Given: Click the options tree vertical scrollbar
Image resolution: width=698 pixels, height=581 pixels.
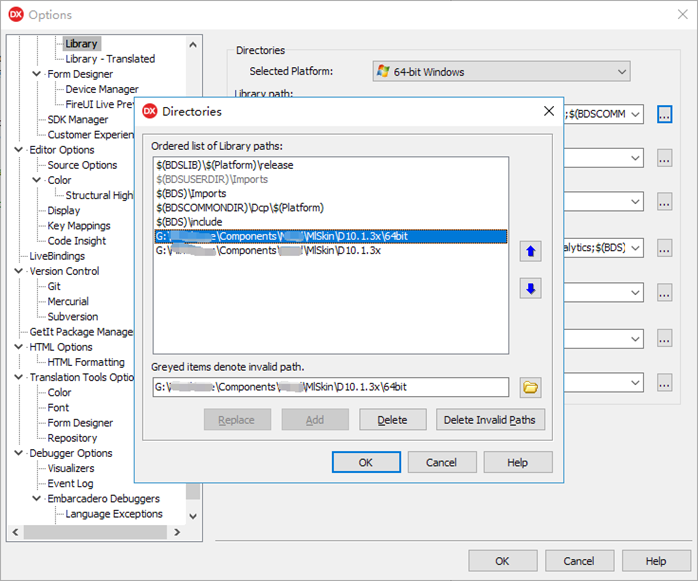Looking at the screenshot, I should click(193, 300).
